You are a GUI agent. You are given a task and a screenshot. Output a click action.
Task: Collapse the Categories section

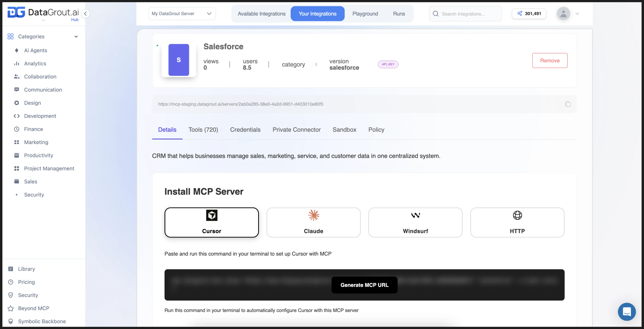(x=76, y=36)
